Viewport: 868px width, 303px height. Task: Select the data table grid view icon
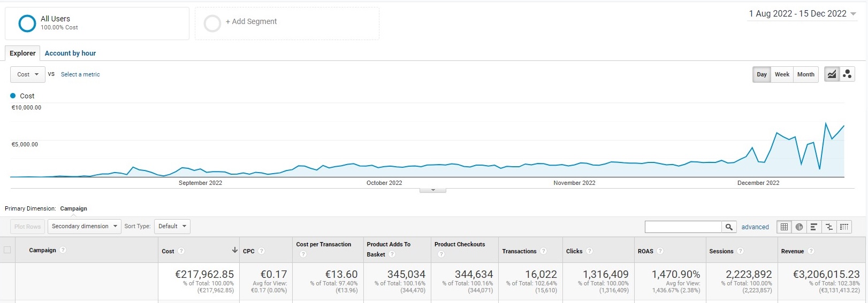pos(784,227)
